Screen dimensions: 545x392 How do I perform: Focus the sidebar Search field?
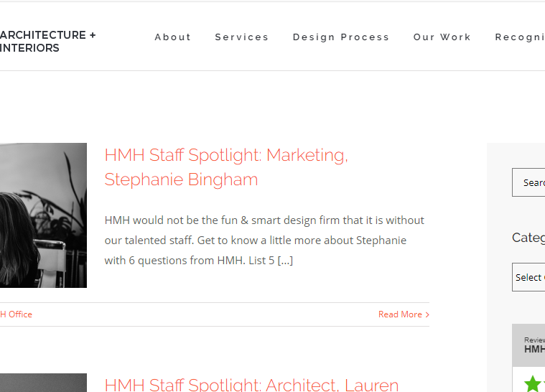[x=528, y=182]
